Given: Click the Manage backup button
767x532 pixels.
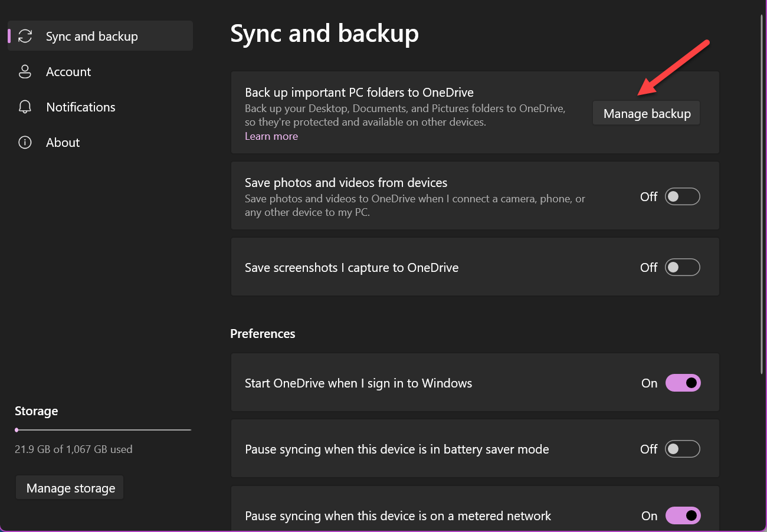Looking at the screenshot, I should pos(647,113).
